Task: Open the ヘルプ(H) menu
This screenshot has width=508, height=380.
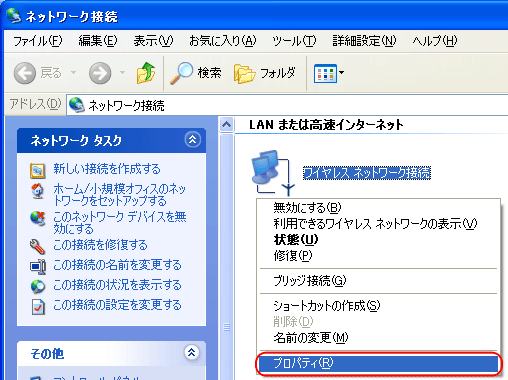Action: [x=435, y=41]
